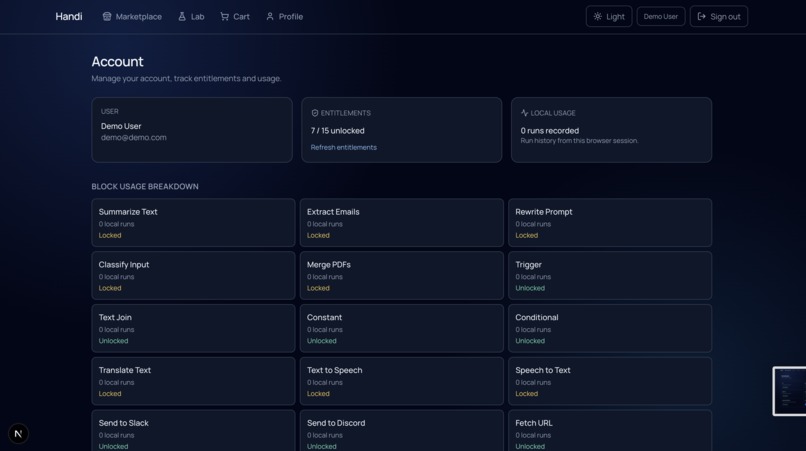Select the Summarize Text block card
806x451 pixels.
193,223
